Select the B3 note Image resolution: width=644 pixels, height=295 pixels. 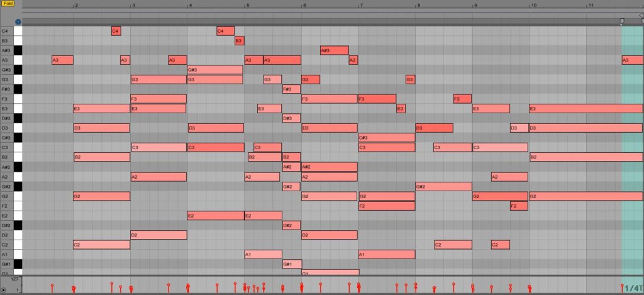tap(239, 41)
